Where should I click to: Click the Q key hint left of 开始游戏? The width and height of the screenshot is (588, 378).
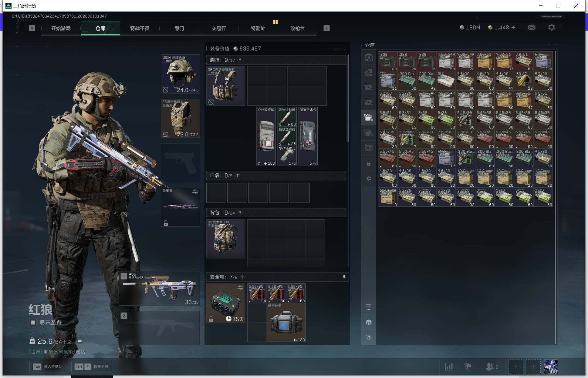tap(32, 28)
